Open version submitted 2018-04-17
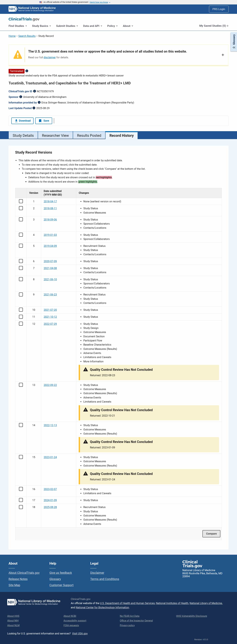237x644 pixels. [x=50, y=202]
